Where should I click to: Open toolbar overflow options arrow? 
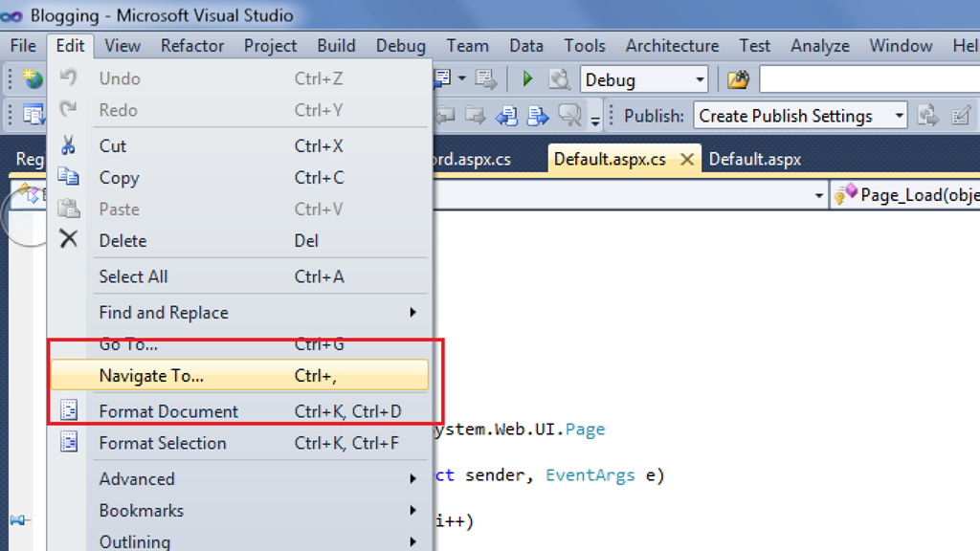coord(595,120)
